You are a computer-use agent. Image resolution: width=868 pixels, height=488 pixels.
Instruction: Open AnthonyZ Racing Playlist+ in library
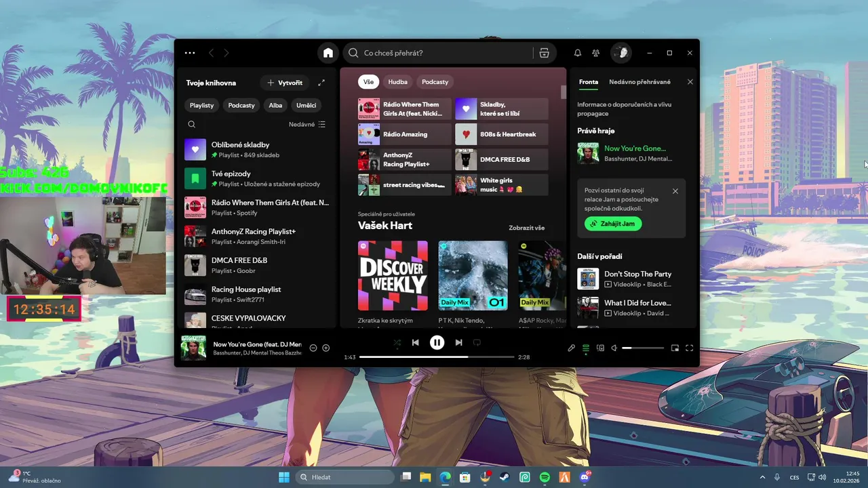[x=256, y=236]
